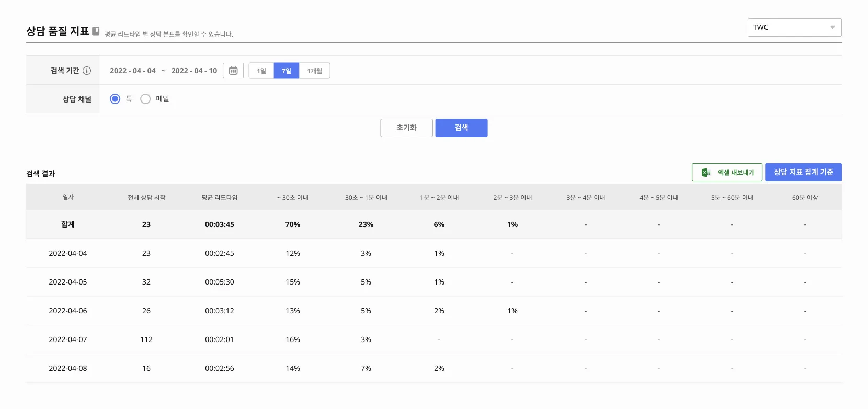Select the 7일 period tab
The width and height of the screenshot is (868, 409).
[x=287, y=71]
